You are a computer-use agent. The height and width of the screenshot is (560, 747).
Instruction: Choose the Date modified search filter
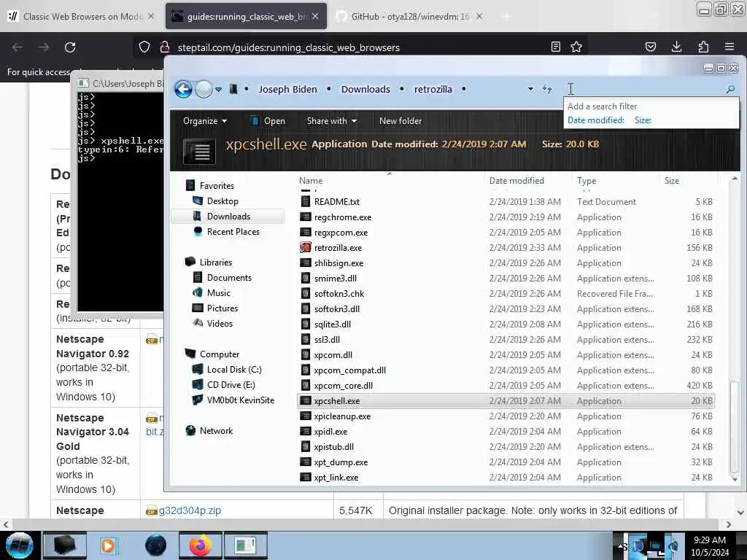(595, 120)
